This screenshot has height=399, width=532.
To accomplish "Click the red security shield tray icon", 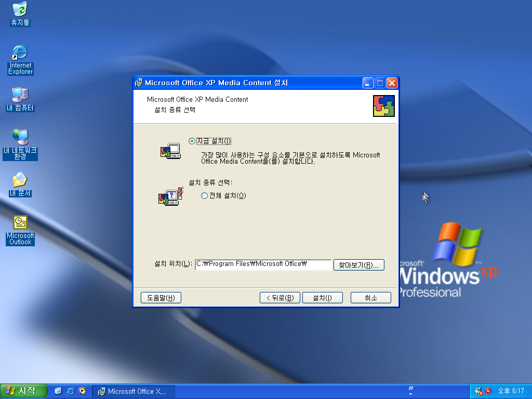I will 488,391.
